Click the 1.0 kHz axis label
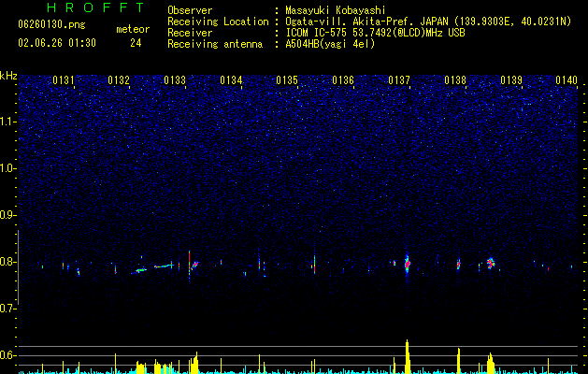Viewport: 588px width, 374px height. point(8,168)
